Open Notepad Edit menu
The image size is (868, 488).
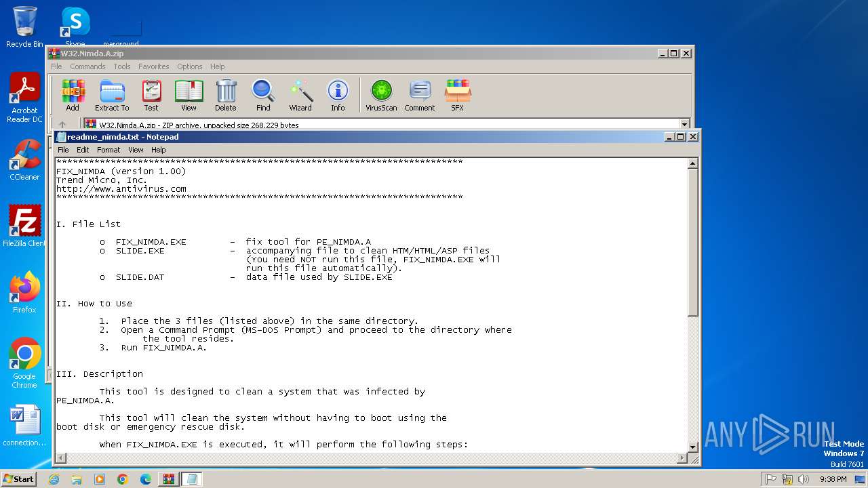pyautogui.click(x=83, y=150)
